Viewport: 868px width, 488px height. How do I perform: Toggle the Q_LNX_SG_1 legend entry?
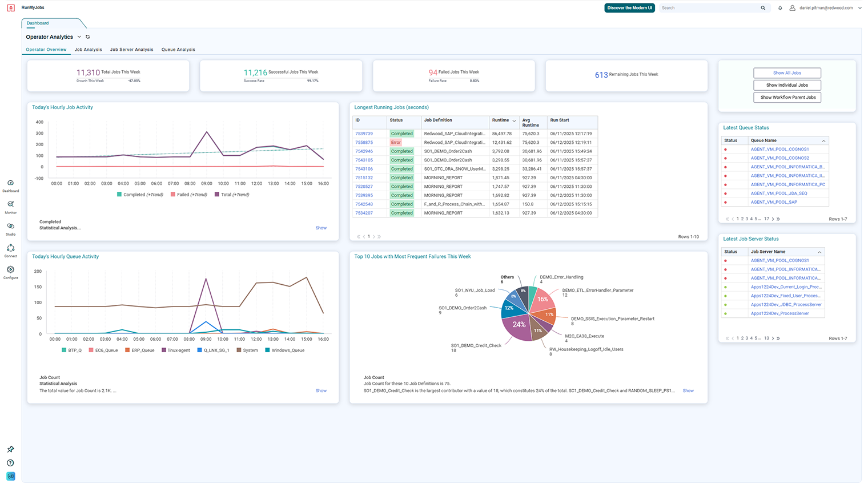coord(213,350)
